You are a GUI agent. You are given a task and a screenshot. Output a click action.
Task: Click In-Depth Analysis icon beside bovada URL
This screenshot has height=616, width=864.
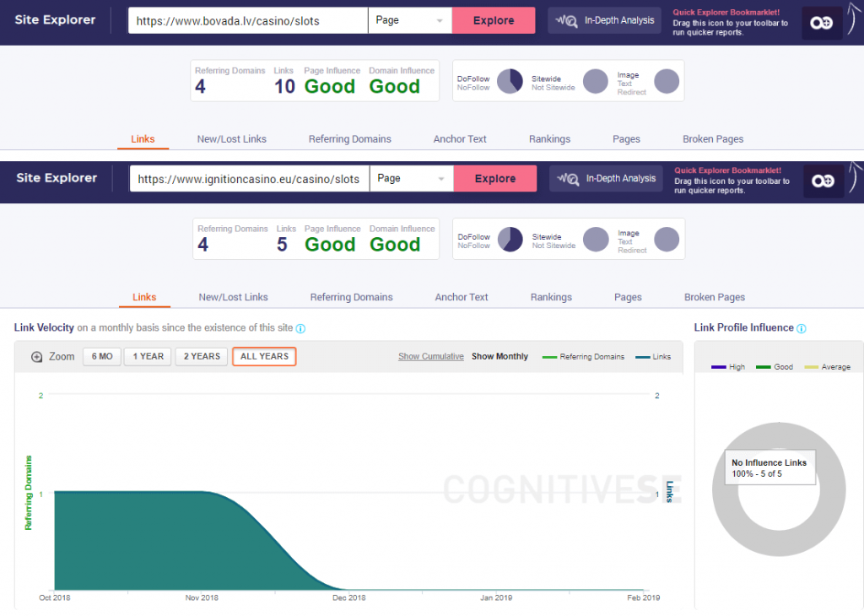point(566,21)
